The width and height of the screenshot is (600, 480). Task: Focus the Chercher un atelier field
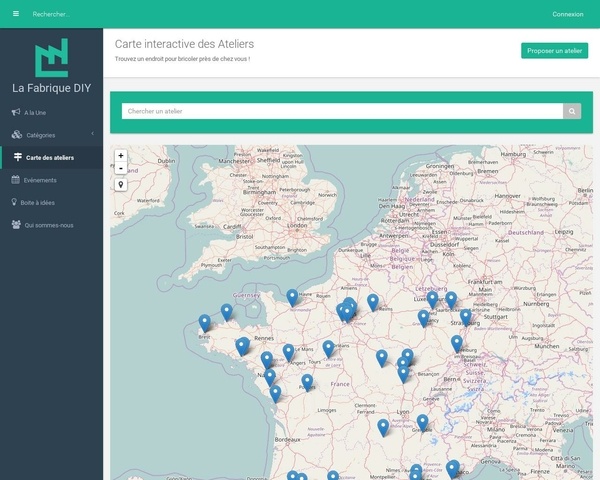pyautogui.click(x=341, y=111)
